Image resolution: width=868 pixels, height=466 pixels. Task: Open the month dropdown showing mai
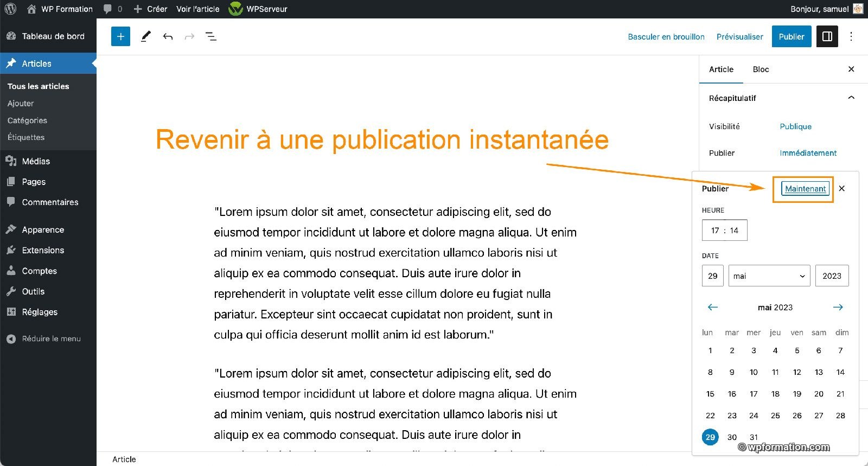tap(769, 276)
